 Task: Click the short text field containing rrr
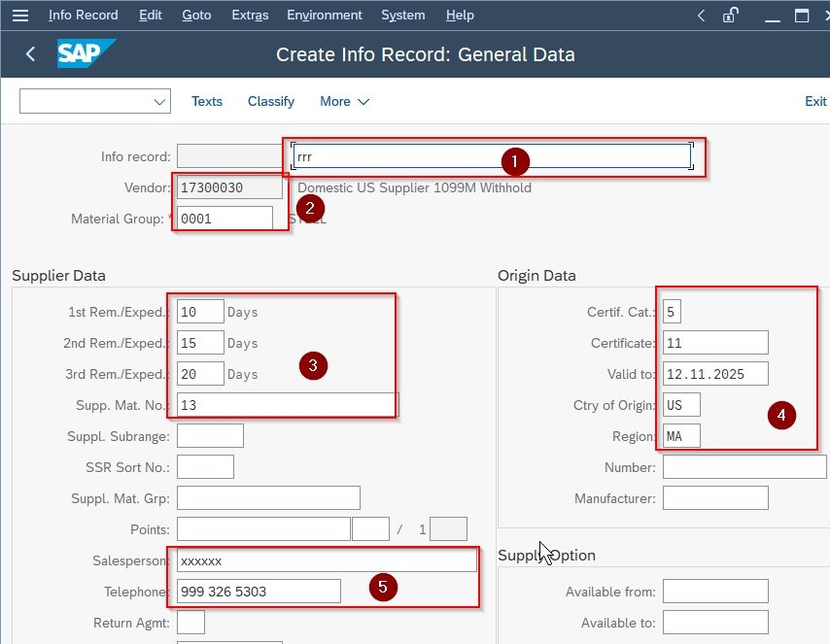tap(492, 156)
